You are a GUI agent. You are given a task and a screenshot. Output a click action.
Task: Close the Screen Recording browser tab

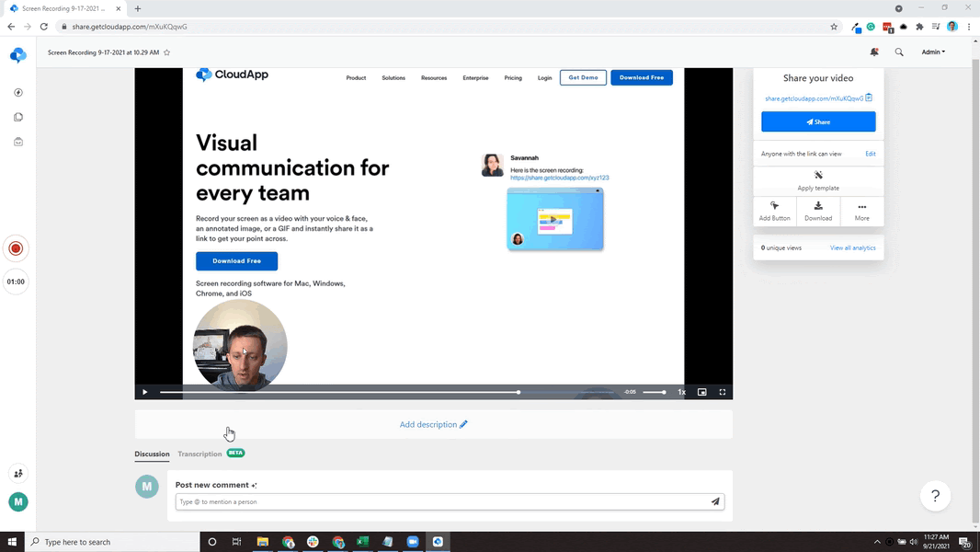point(118,9)
